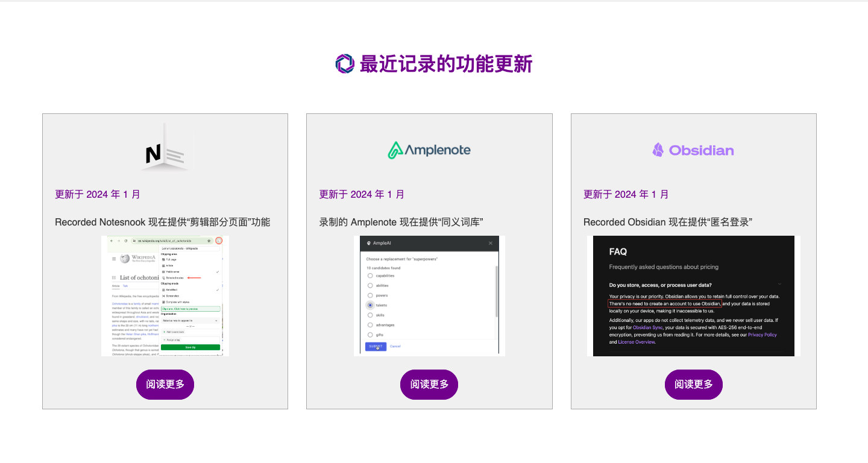
Task: Select the Simplified clipping mode icon
Action: [163, 290]
